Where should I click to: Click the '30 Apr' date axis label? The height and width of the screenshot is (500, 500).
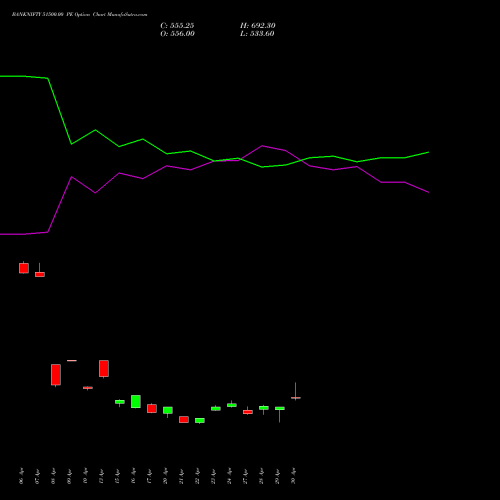pos(294,476)
